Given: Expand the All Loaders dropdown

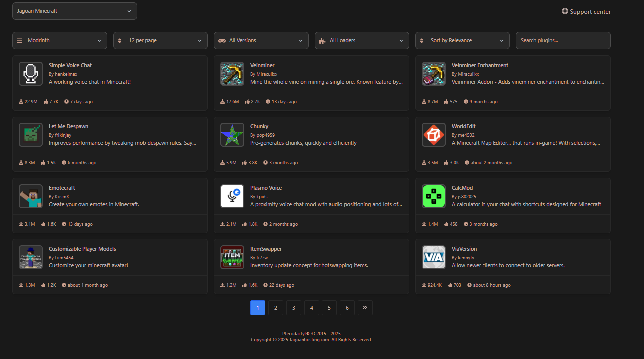Looking at the screenshot, I should tap(362, 41).
